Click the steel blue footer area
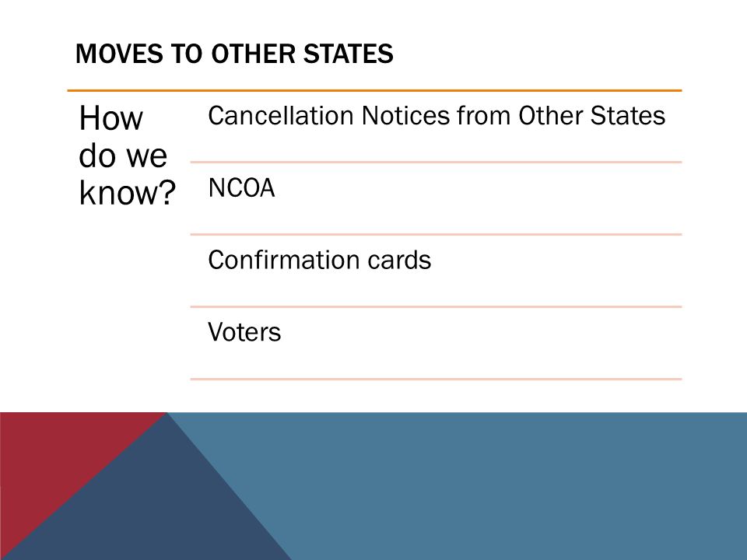Screen dimensions: 747x560 point(500,485)
